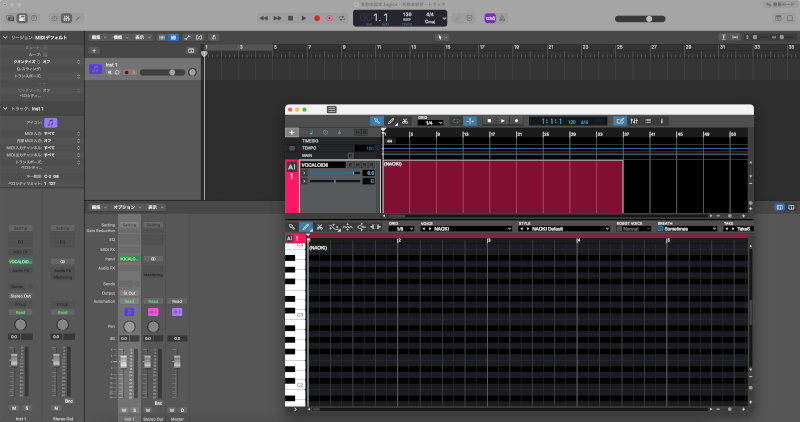The height and width of the screenshot is (422, 800).
Task: Open the VOCALOID mixer sliders icon
Action: coord(634,121)
